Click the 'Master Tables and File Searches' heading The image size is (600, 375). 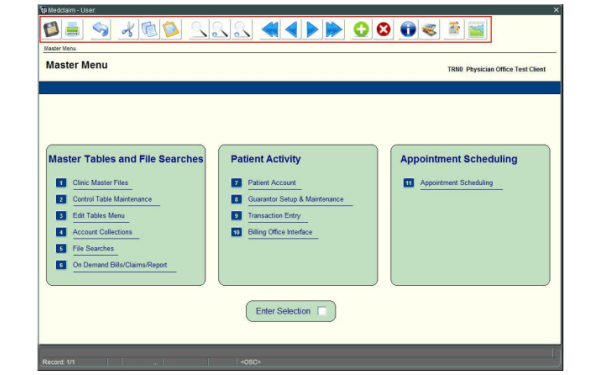point(126,159)
